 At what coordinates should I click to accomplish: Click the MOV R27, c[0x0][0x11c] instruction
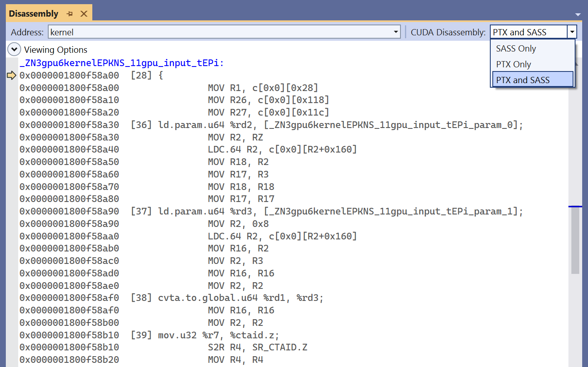(268, 112)
